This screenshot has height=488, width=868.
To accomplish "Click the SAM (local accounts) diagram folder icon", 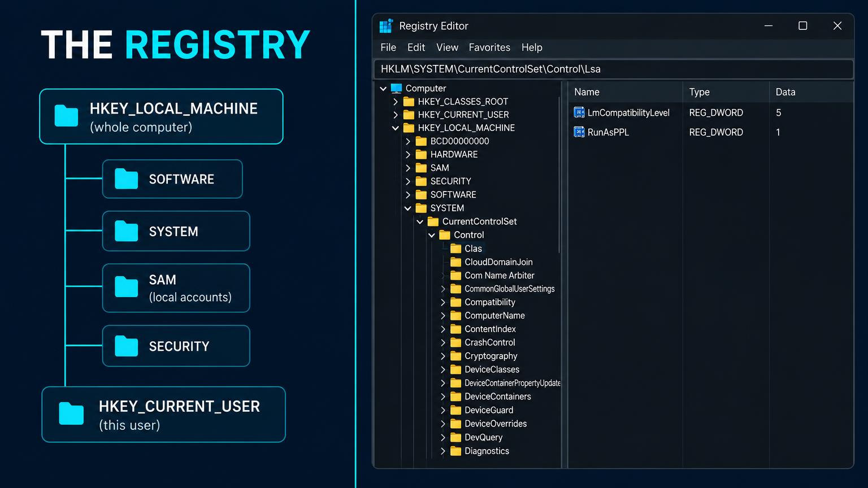I will (x=126, y=287).
